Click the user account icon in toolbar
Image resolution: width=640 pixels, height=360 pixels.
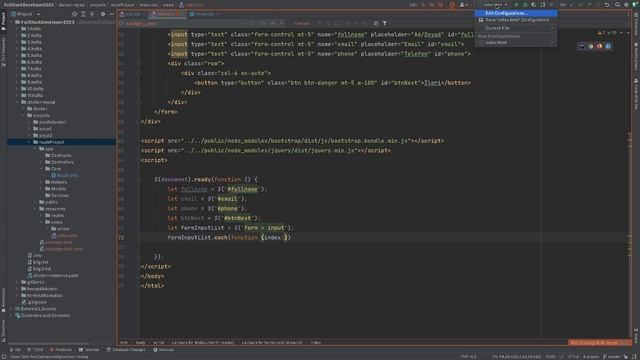(463, 4)
